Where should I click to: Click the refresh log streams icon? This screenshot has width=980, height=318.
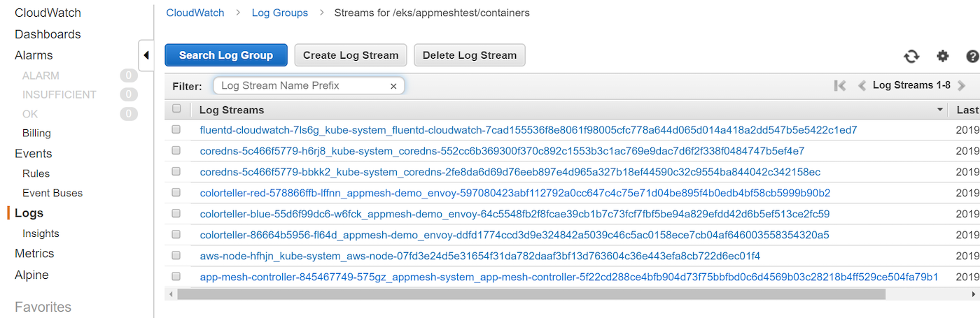[x=911, y=57]
